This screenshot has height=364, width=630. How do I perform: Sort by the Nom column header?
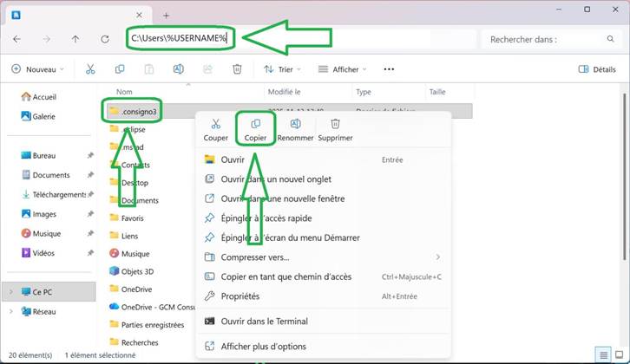[x=124, y=92]
